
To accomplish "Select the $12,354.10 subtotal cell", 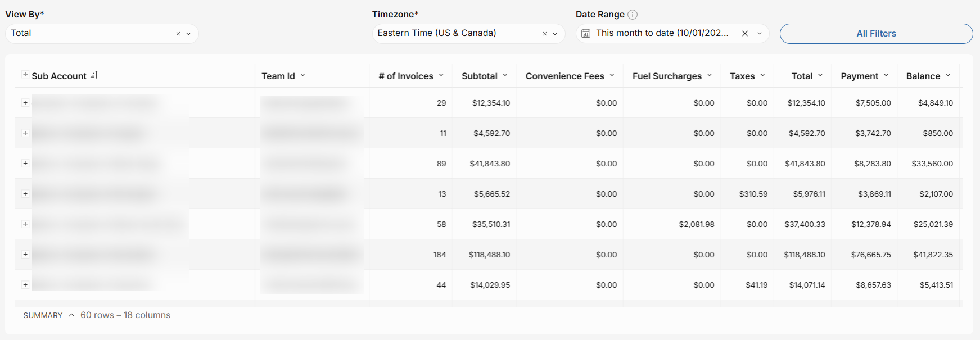I will (491, 103).
